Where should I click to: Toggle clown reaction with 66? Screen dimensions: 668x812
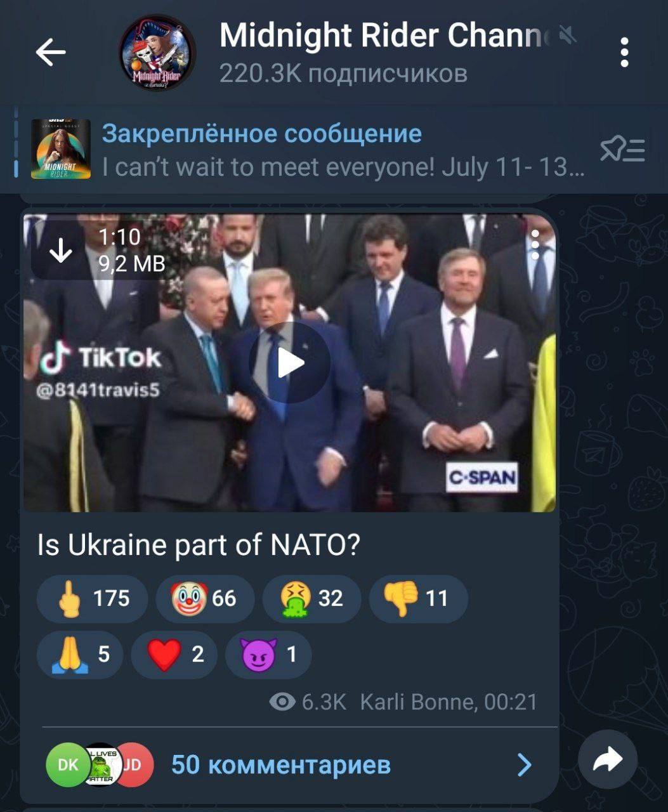(x=205, y=598)
